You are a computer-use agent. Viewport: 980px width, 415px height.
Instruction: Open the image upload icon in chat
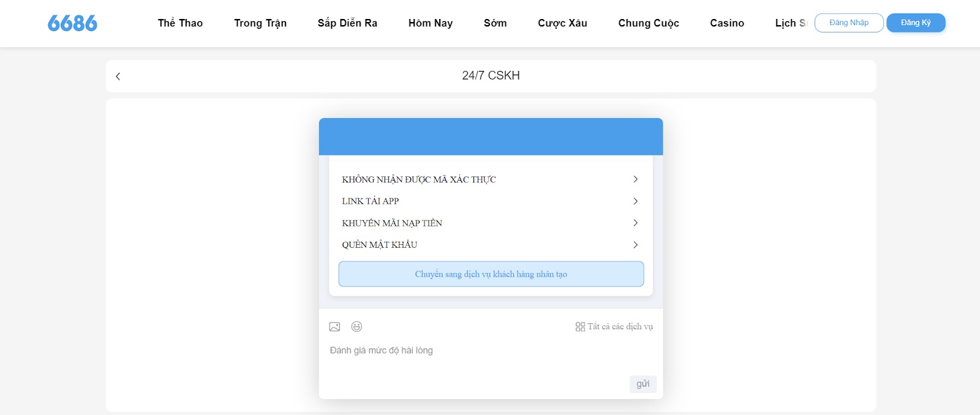(334, 327)
